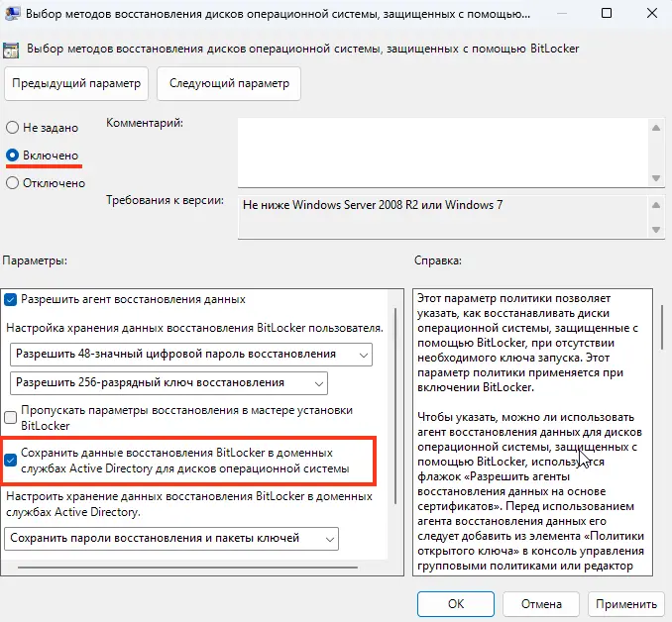Click the down arrow of the comment box scrollbar
Screen dimensions: 672x622
click(x=654, y=176)
